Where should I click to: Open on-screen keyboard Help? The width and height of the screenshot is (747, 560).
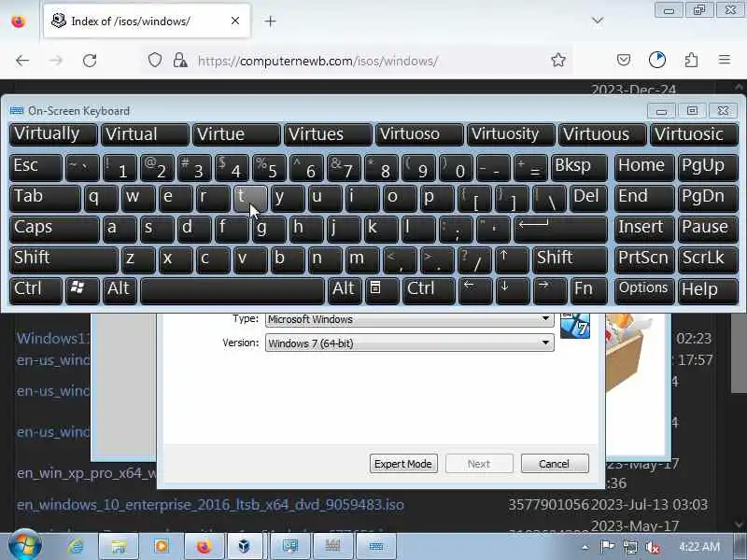[x=708, y=291]
